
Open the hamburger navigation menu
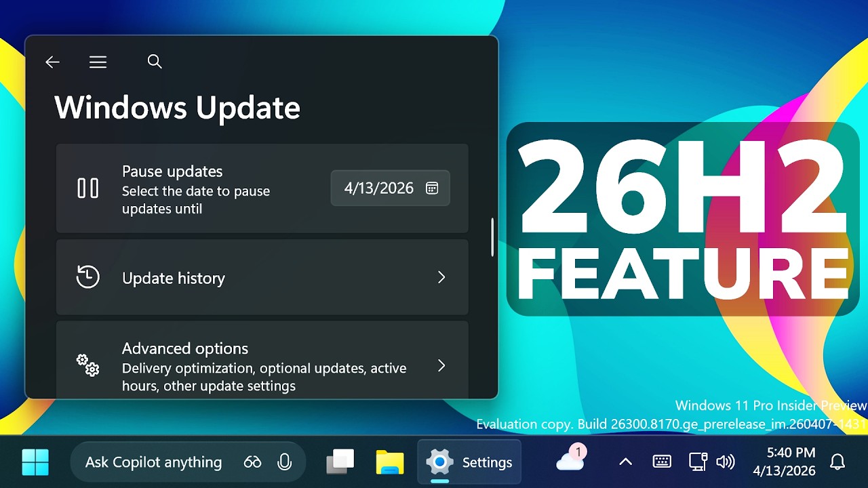coord(98,62)
